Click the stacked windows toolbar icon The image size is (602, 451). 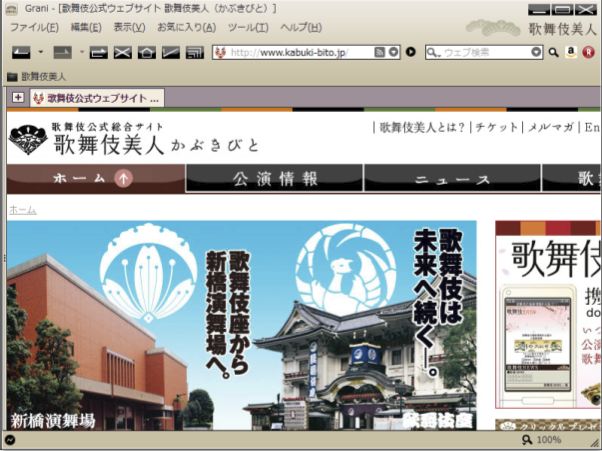click(x=195, y=52)
